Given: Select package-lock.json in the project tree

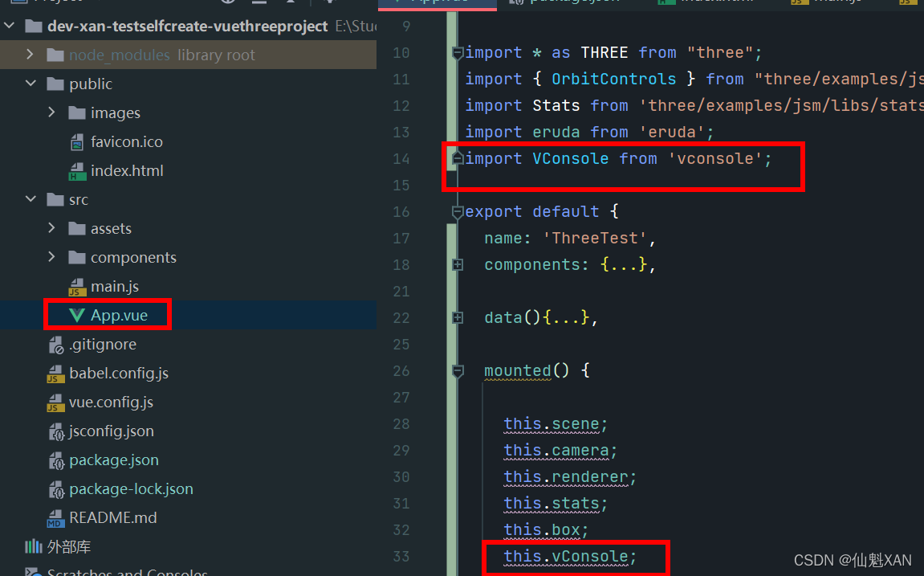Looking at the screenshot, I should (132, 488).
